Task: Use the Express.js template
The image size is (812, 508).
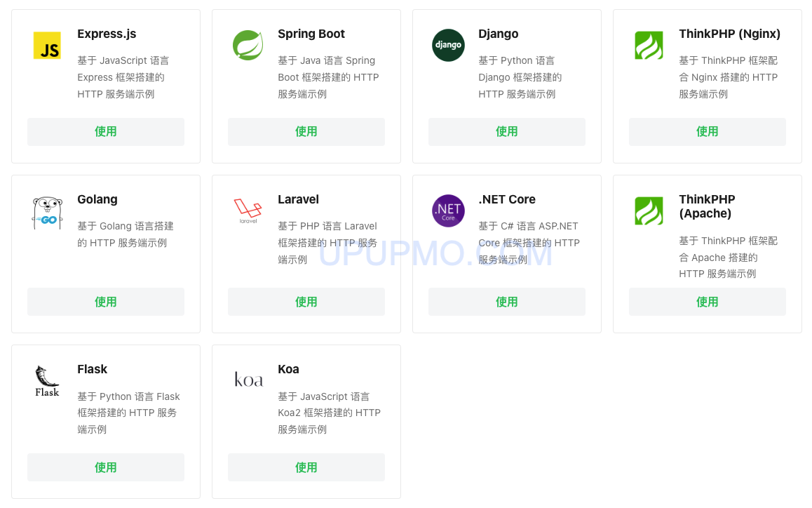Action: [x=106, y=132]
